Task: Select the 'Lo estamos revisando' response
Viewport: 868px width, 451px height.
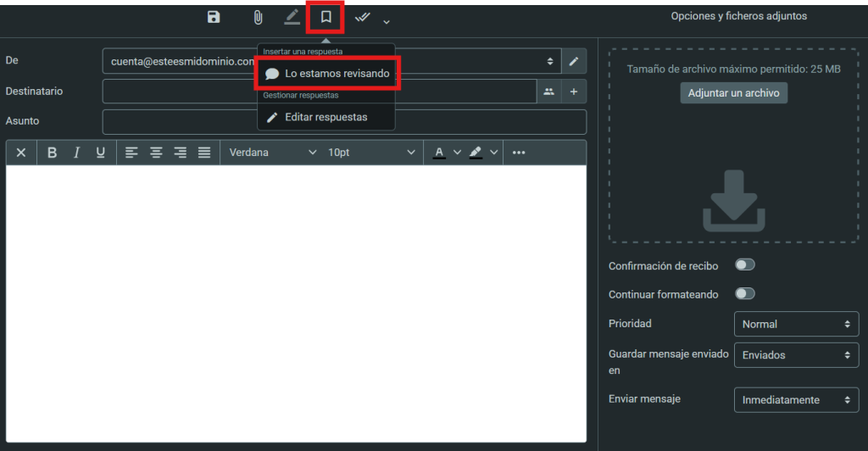Action: pos(337,74)
